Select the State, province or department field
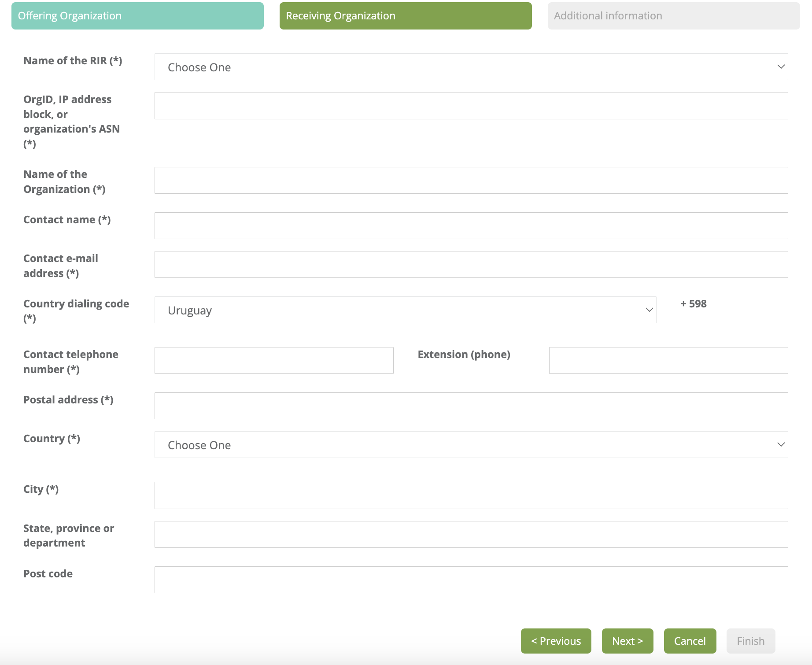 (471, 535)
